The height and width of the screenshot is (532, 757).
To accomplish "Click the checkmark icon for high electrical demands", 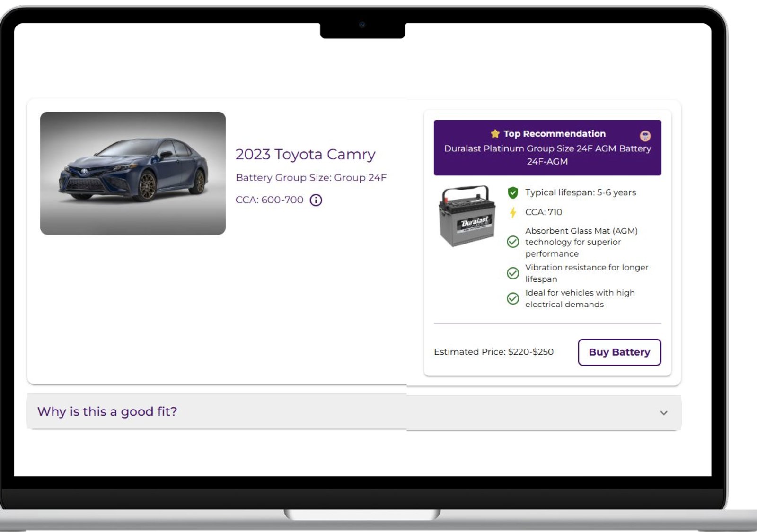I will coord(513,298).
